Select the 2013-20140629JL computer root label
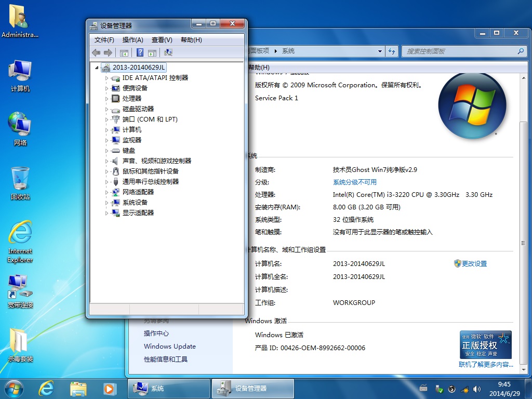The height and width of the screenshot is (399, 532). pyautogui.click(x=138, y=67)
